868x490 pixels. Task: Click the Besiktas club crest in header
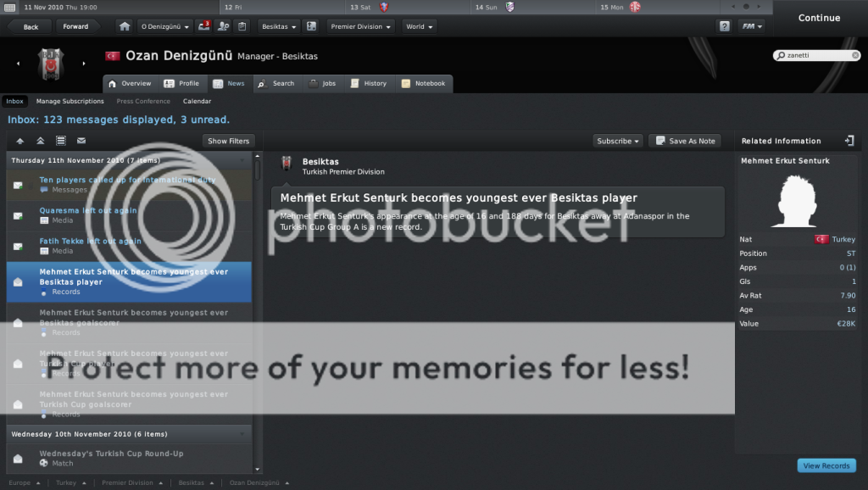(51, 64)
